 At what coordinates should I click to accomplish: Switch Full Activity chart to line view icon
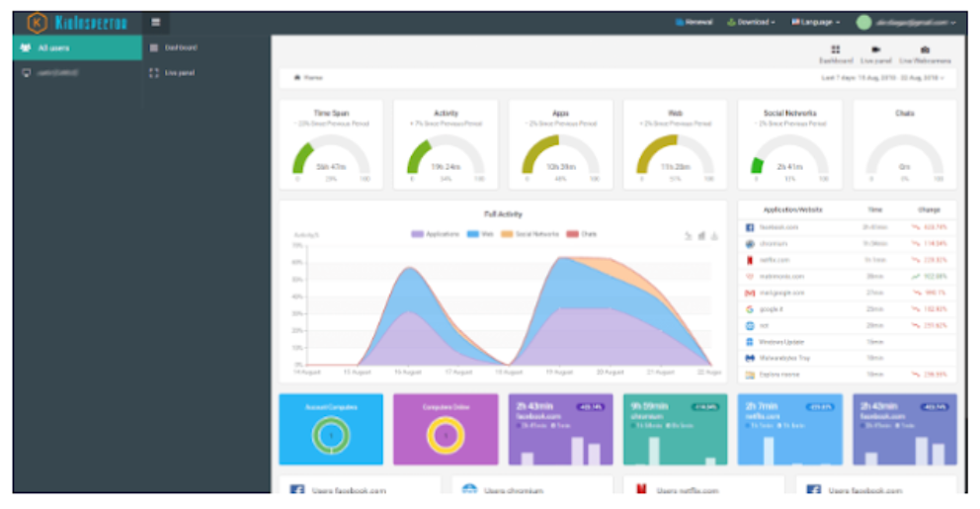point(689,235)
